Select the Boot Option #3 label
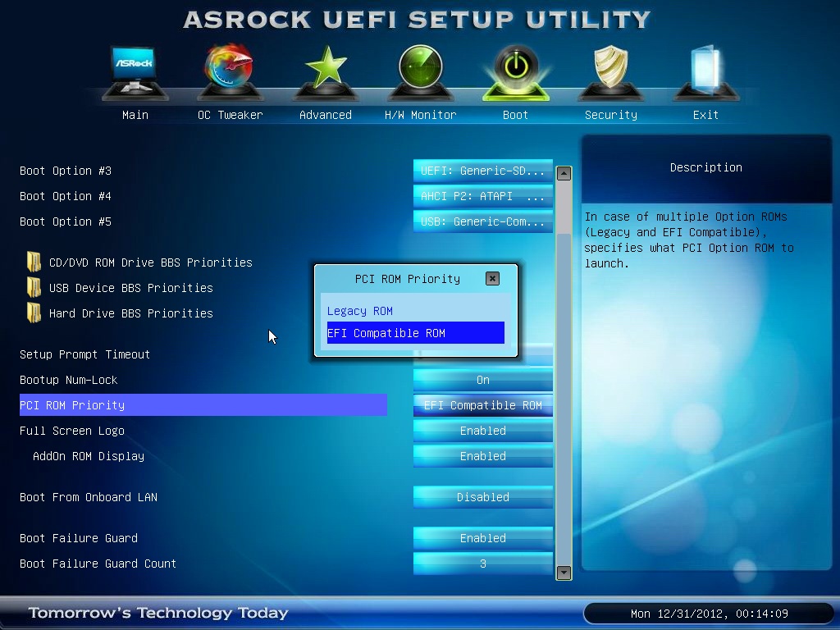840x630 pixels. tap(66, 171)
